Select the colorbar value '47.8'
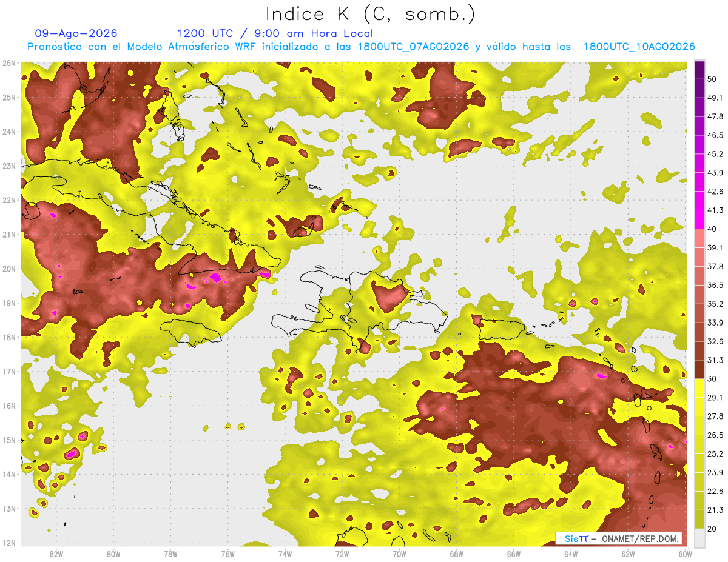 point(715,116)
